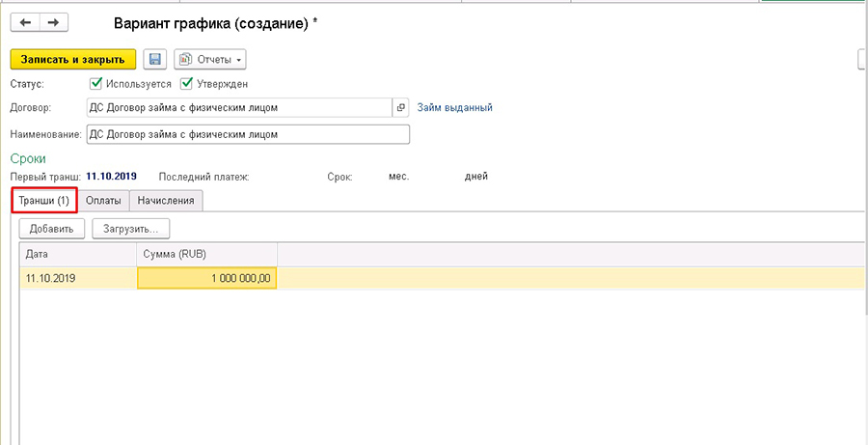Click the Добавить button
This screenshot has width=868, height=445.
coord(51,229)
